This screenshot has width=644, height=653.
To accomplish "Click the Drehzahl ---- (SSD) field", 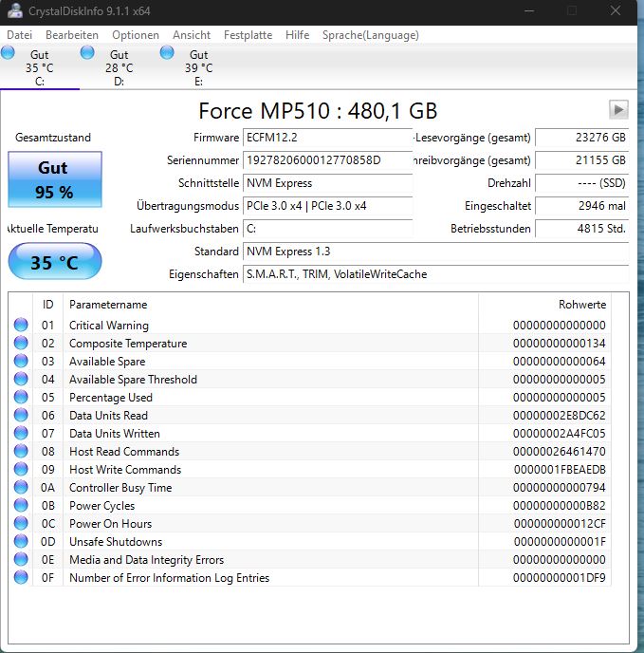I will click(582, 183).
